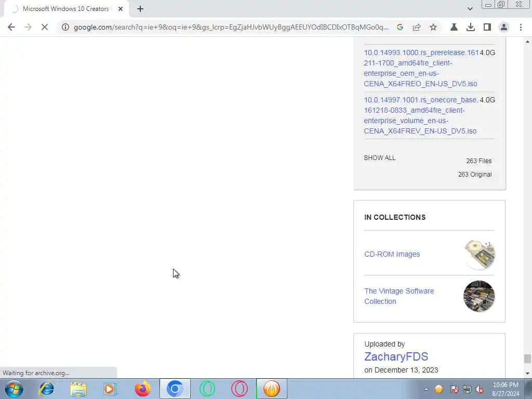
Task: Open the 10.0.14997.1001 rs_onecore_base ISO link
Action: click(421, 115)
